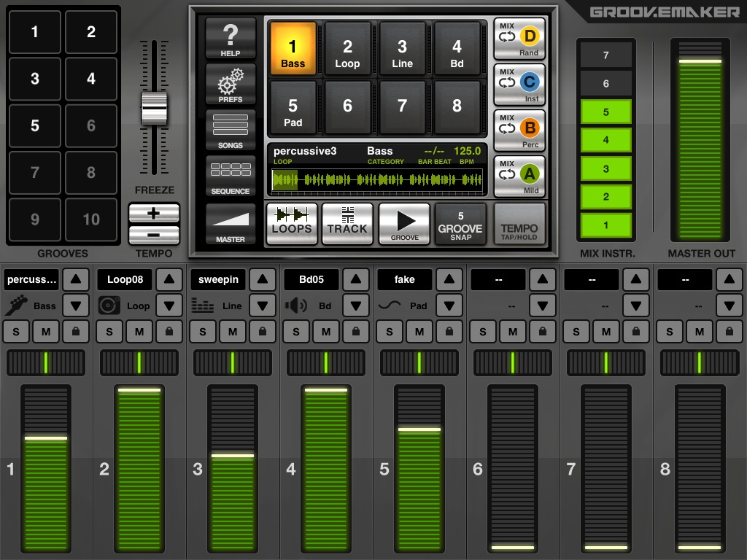The width and height of the screenshot is (747, 560).
Task: Click the Line category icon
Action: [x=202, y=306]
